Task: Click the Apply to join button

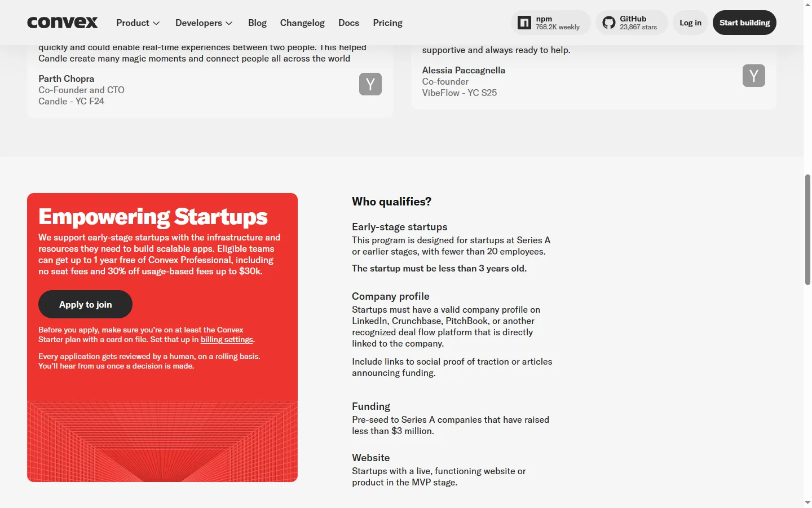Action: tap(85, 304)
